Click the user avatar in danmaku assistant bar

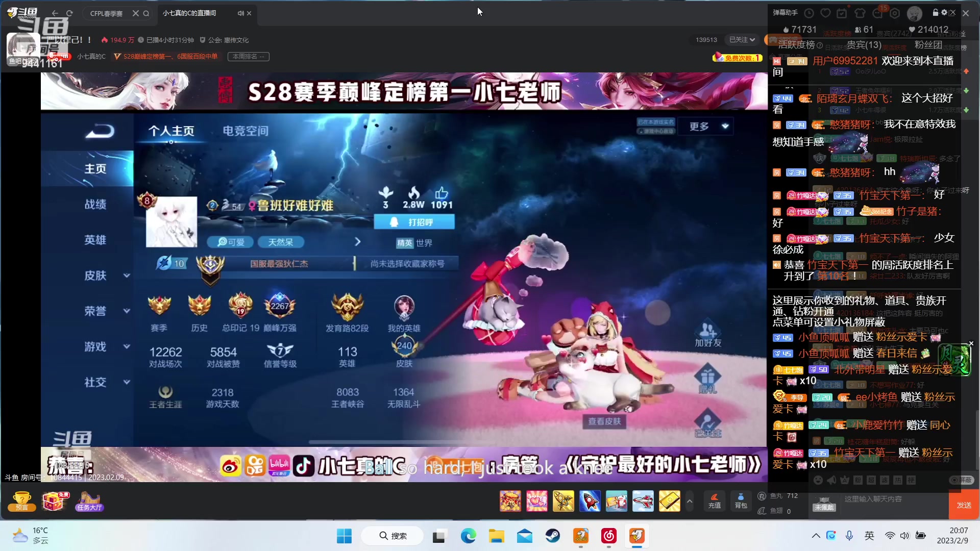[914, 13]
